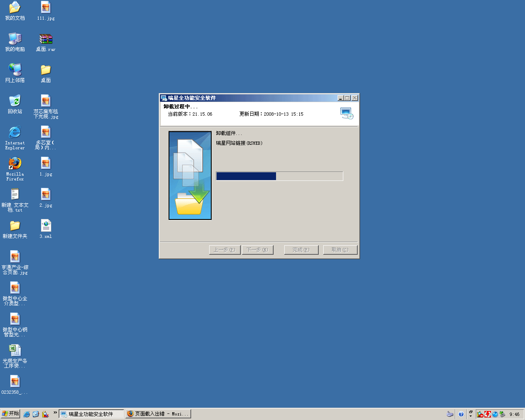The width and height of the screenshot is (525, 420).
Task: Select the 3.xml file icon
Action: point(46,229)
